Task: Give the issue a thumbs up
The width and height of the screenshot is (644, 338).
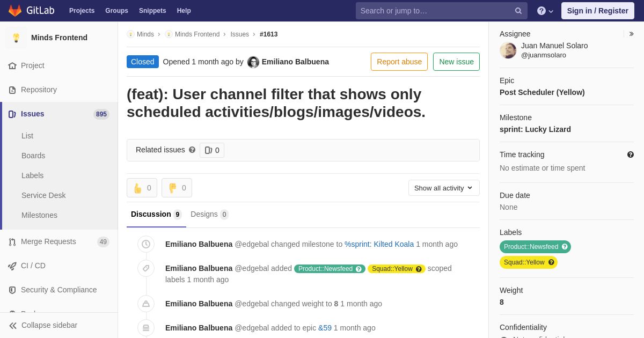Action: 142,188
